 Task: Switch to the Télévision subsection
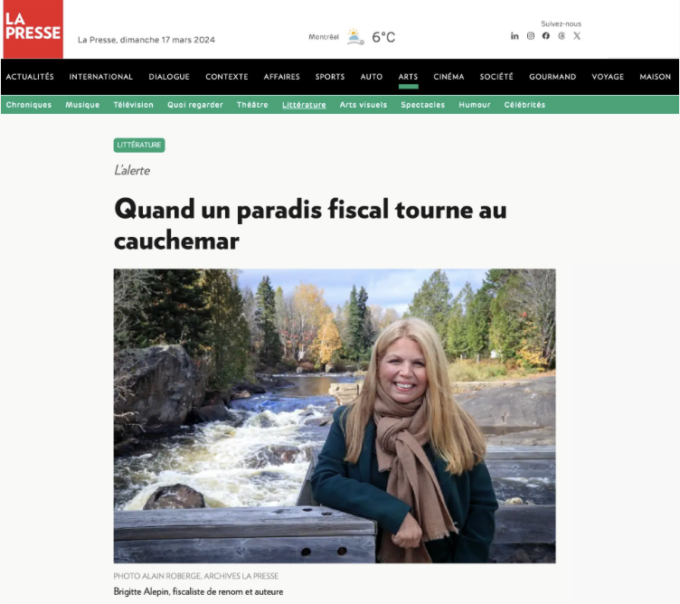point(134,105)
